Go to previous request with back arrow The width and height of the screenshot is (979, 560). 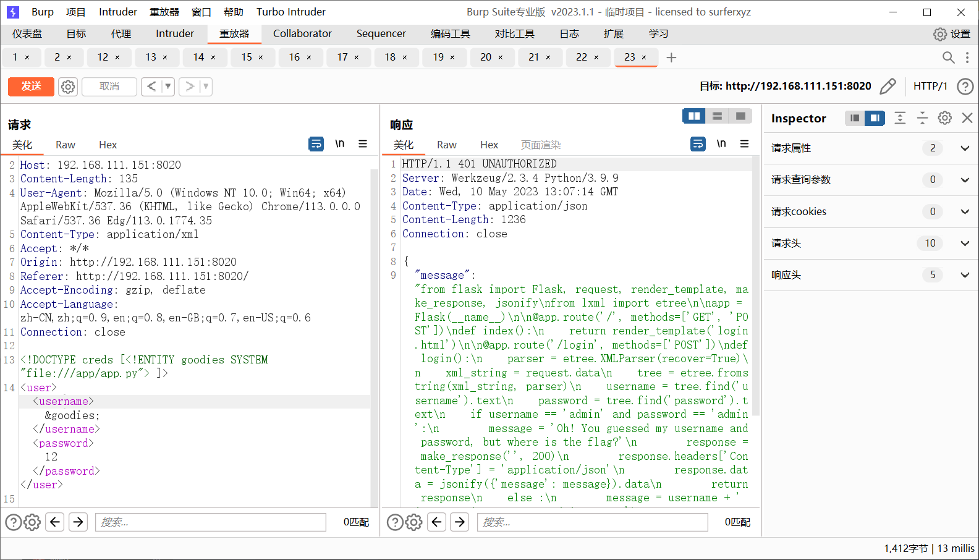(151, 87)
